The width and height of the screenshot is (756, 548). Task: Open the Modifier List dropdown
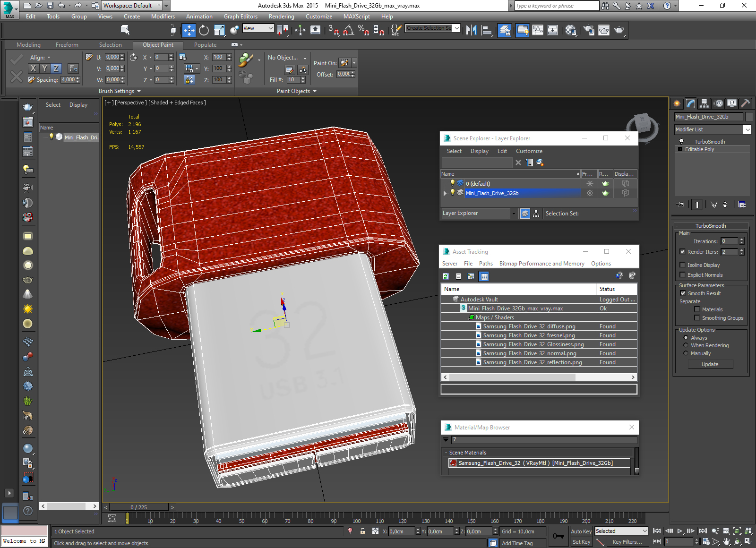pos(747,129)
